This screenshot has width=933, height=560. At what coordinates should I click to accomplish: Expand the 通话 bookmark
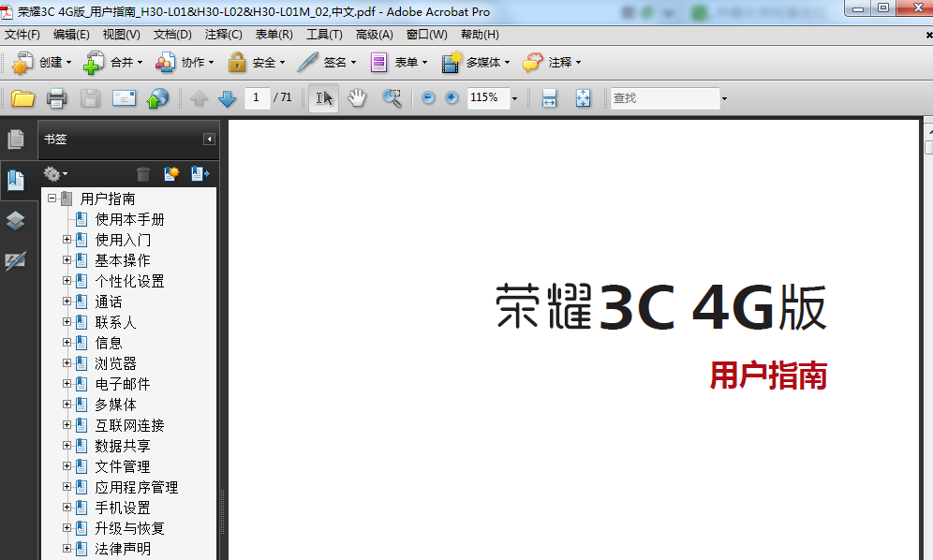[x=67, y=302]
